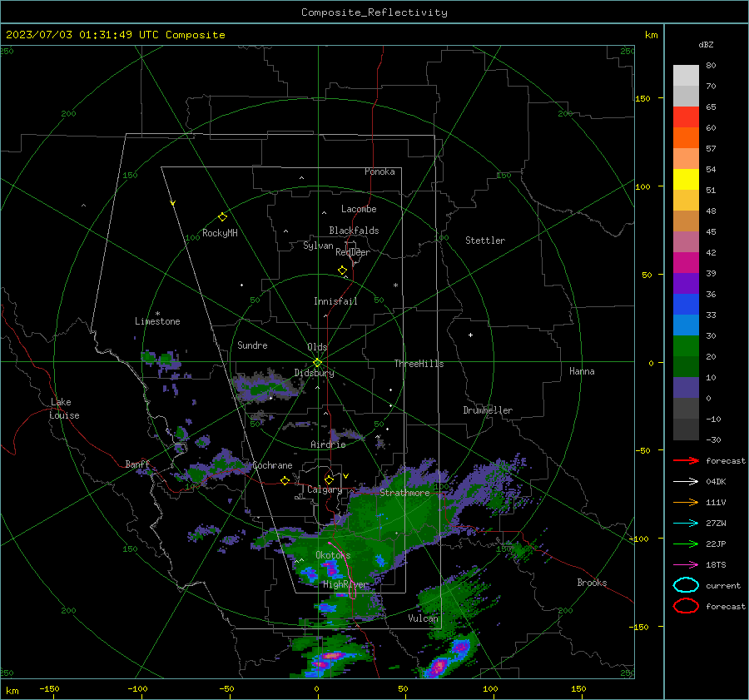Click the Didsbury city label
This screenshot has height=700, width=749.
tap(314, 373)
